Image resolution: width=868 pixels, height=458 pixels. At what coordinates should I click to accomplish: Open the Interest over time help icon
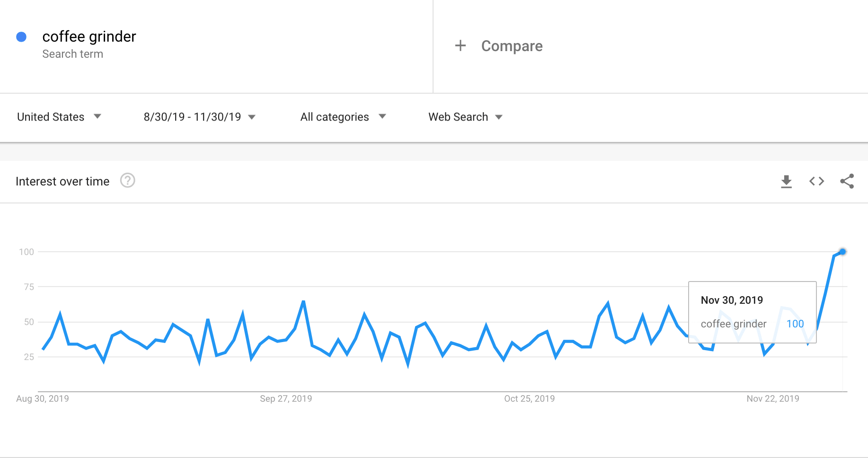[x=127, y=181]
